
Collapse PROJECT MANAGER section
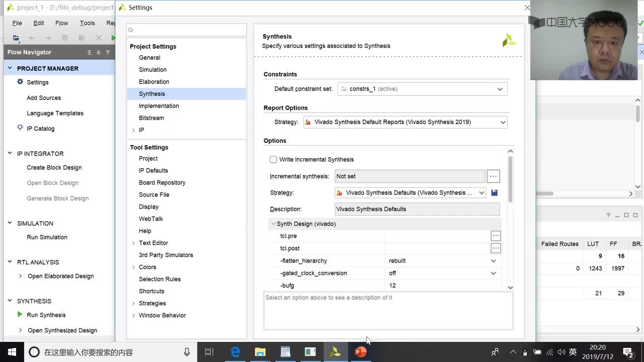coord(10,68)
